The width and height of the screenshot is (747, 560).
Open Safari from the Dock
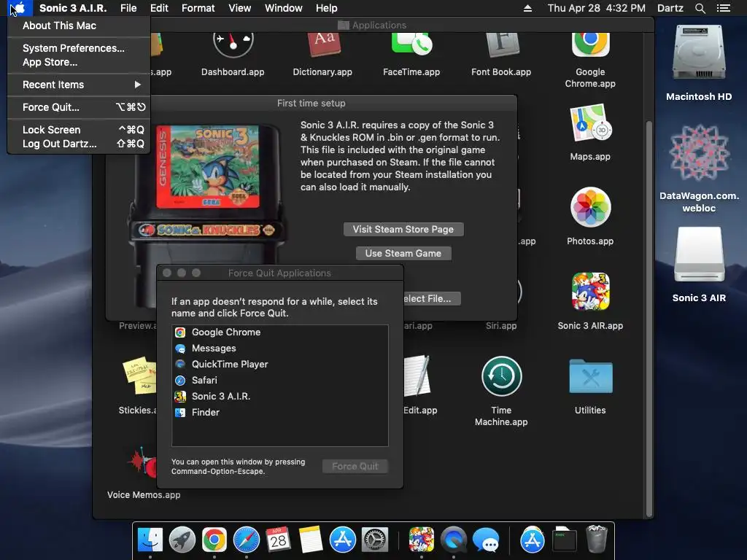pos(247,540)
